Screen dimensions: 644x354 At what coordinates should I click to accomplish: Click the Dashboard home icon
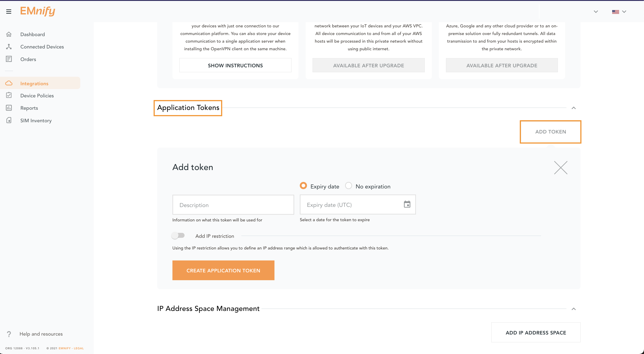[x=9, y=34]
